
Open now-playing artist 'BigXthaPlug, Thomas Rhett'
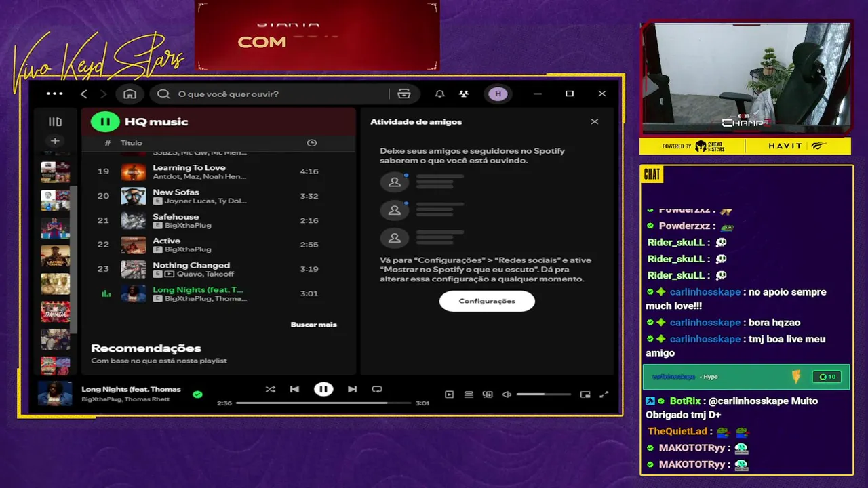click(x=126, y=399)
